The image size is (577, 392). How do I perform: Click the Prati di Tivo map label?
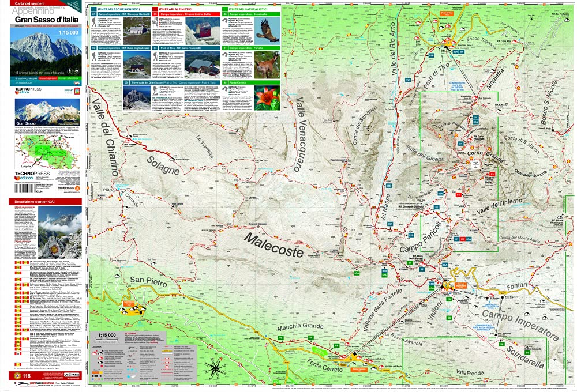coord(436,77)
